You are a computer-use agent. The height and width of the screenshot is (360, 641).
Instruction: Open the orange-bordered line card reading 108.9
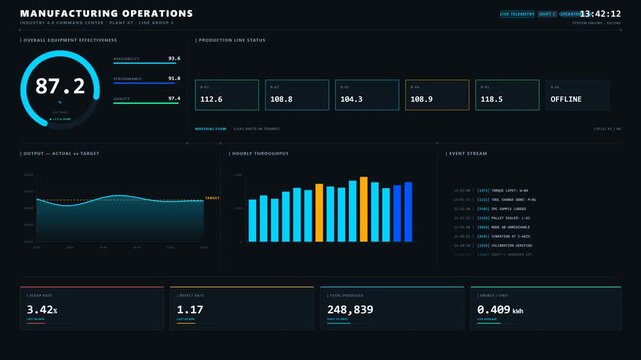pyautogui.click(x=437, y=95)
